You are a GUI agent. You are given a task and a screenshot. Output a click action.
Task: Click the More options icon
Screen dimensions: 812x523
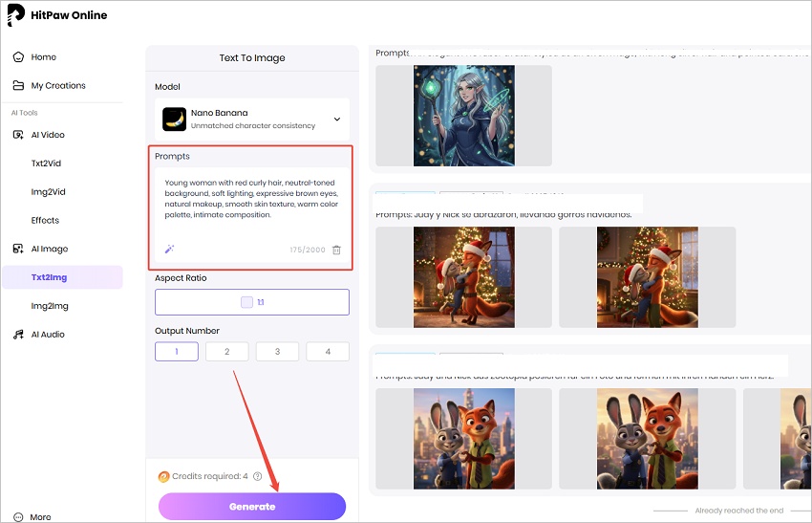19,516
